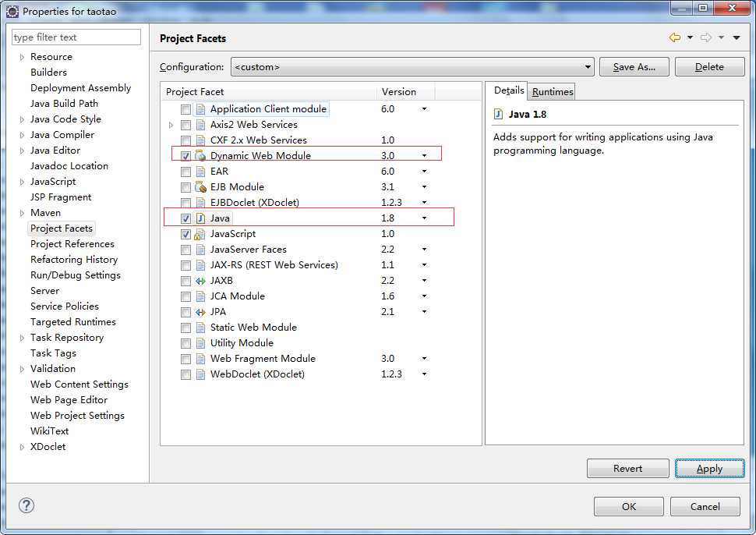Click the OK button
The width and height of the screenshot is (756, 535).
[x=629, y=507]
